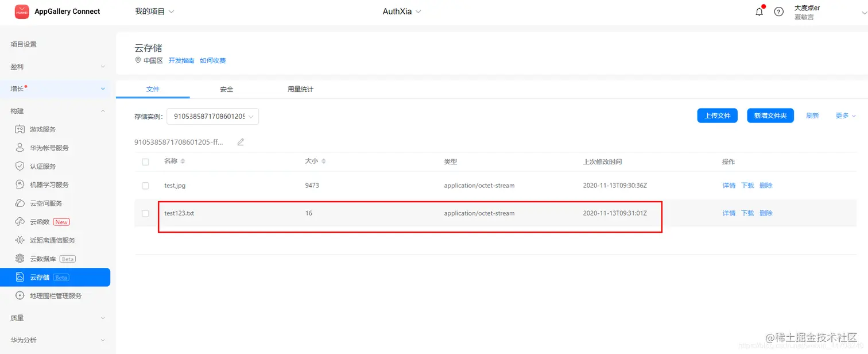Open the 存储实例 selector dropdown

[212, 116]
